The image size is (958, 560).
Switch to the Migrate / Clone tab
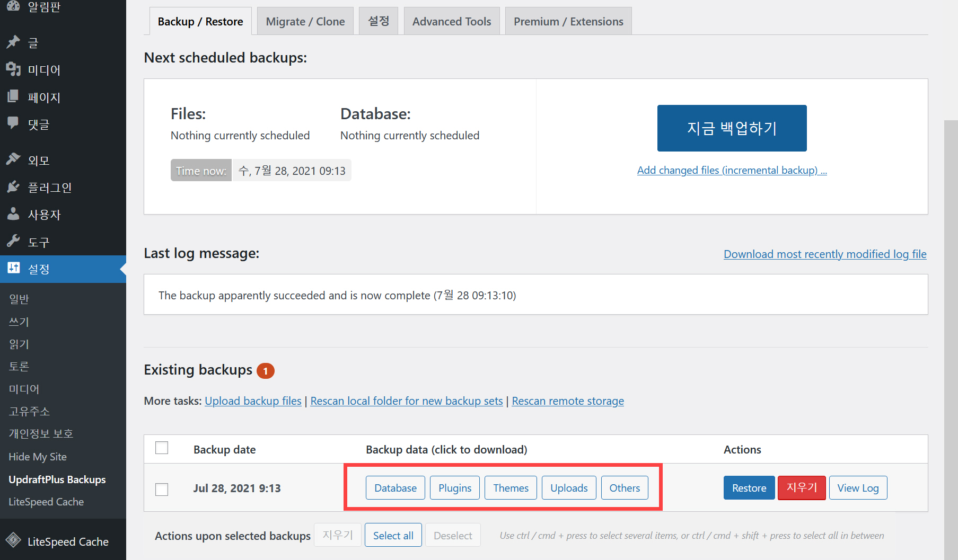pyautogui.click(x=305, y=21)
